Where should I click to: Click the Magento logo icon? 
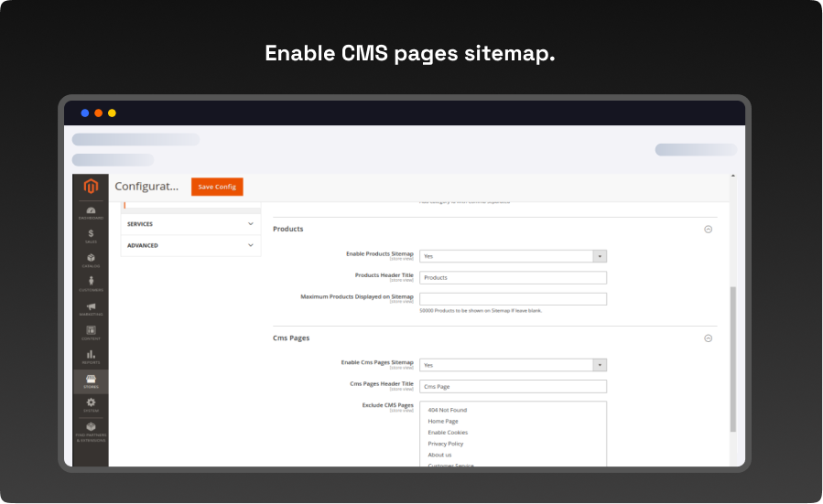click(91, 187)
